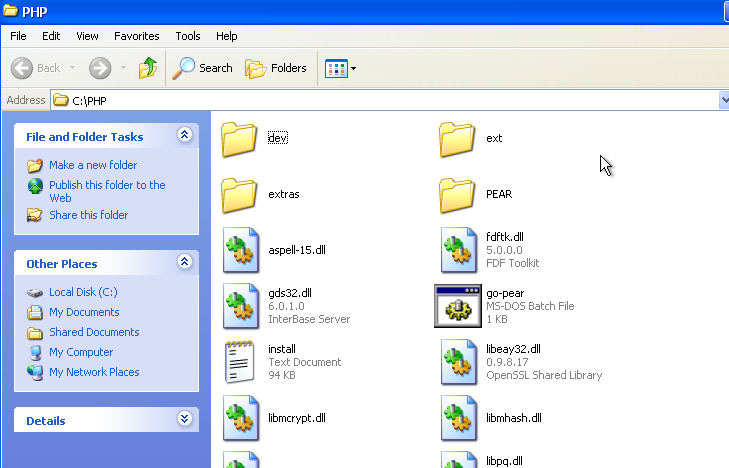Select the fdftk.dll file icon

point(458,250)
